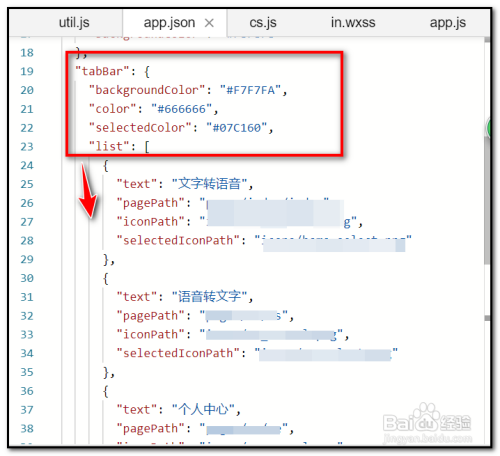This screenshot has height=456, width=500.
Task: Open the in.wxss tab
Action: (353, 23)
